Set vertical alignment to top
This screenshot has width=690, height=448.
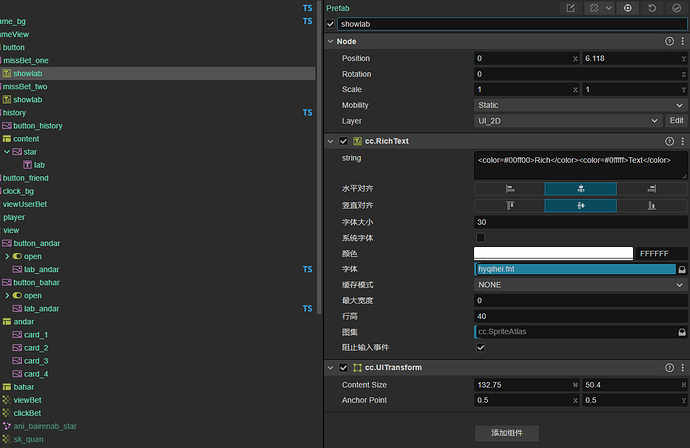click(510, 206)
